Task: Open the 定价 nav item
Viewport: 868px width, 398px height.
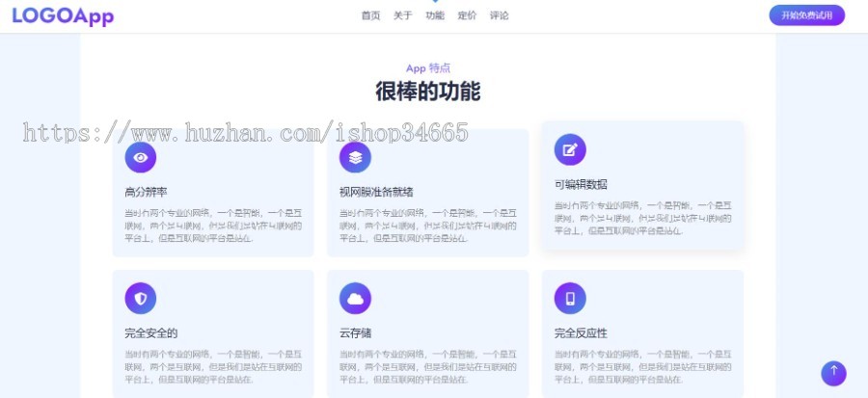Action: pos(467,15)
